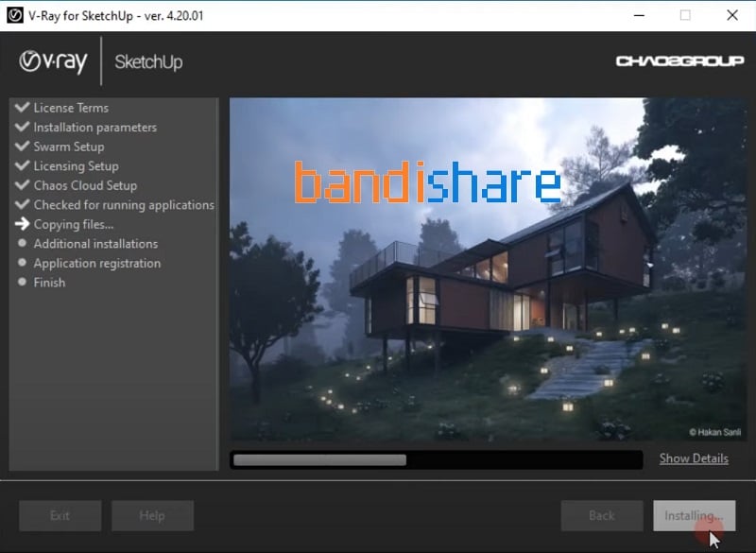Viewport: 756px width, 553px height.
Task: Select the Additional installations step
Action: (95, 244)
